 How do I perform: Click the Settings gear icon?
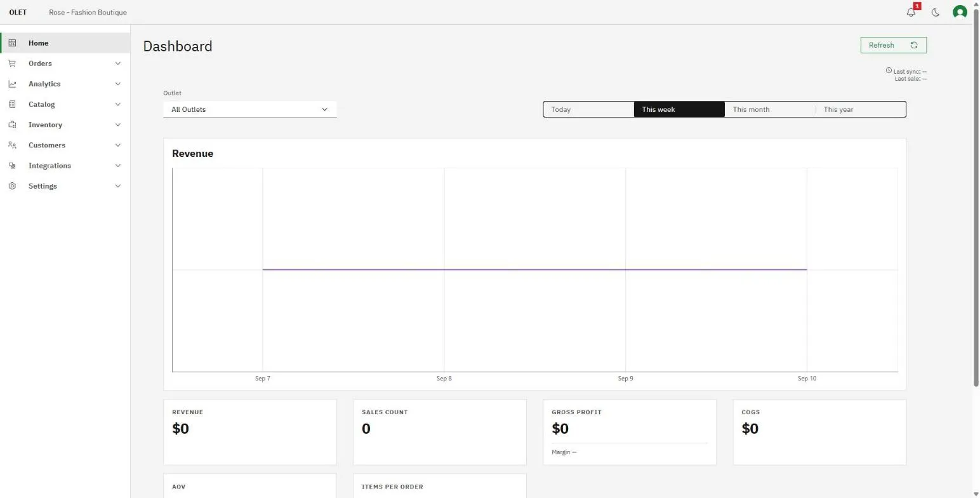click(12, 186)
